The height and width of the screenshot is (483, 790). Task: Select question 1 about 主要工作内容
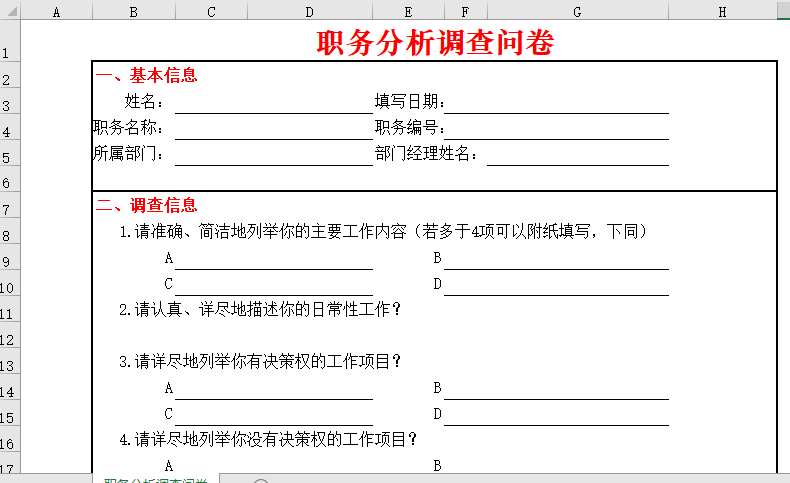click(x=383, y=231)
